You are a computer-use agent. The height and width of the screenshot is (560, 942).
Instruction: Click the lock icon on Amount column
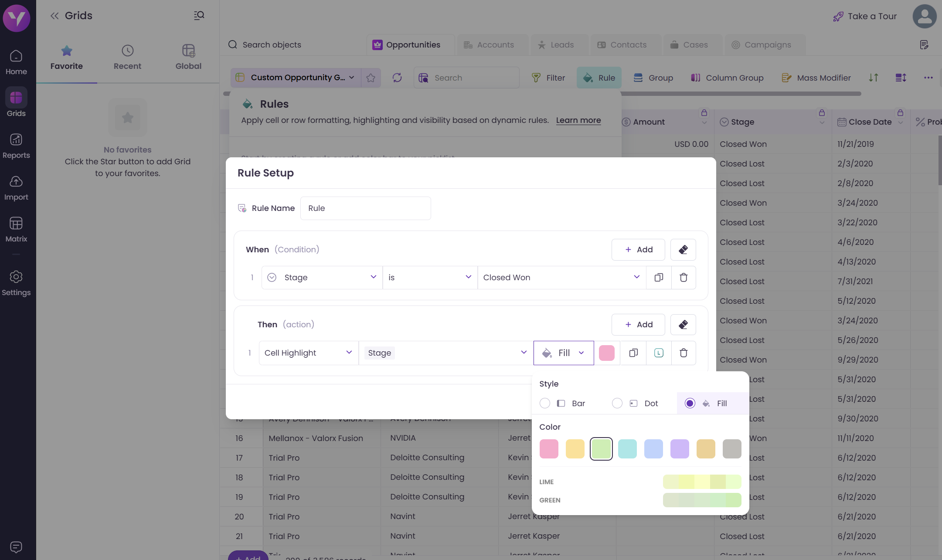(x=704, y=113)
